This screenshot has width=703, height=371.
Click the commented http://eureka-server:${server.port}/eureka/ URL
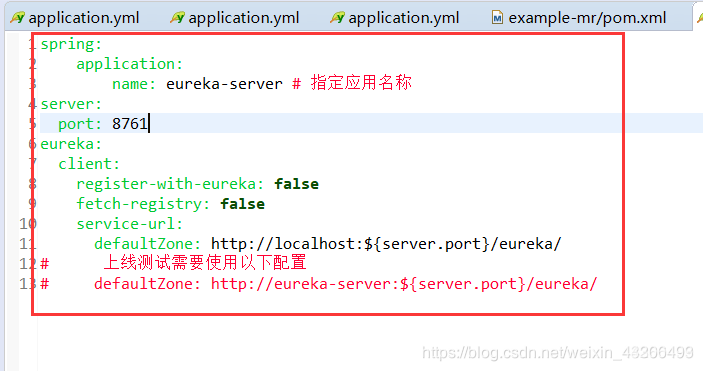(x=404, y=284)
